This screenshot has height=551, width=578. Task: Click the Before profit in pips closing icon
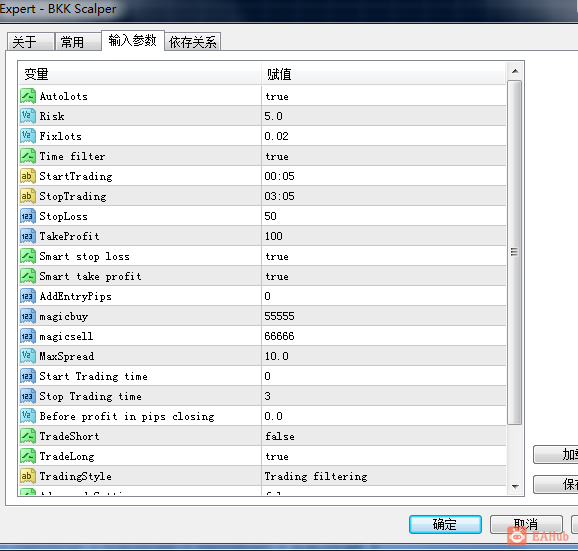(28, 416)
